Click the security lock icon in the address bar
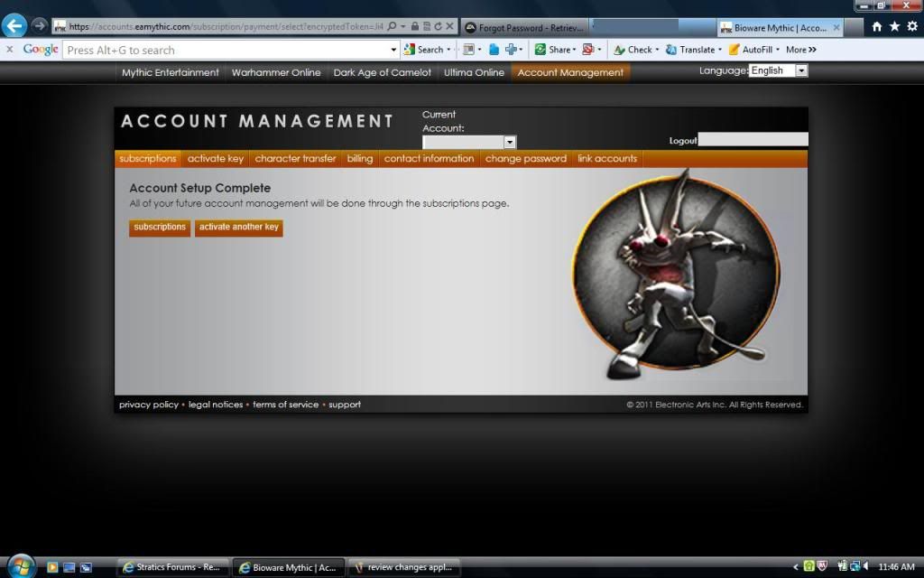Screen dimensions: 924x578 coord(415,26)
